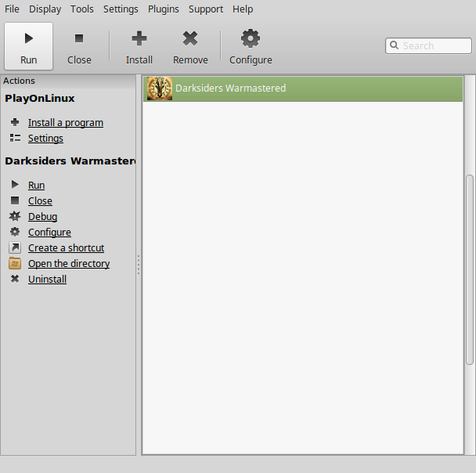Click 'Open the directory' link
Viewport: 476px width, 473px height.
tap(69, 264)
